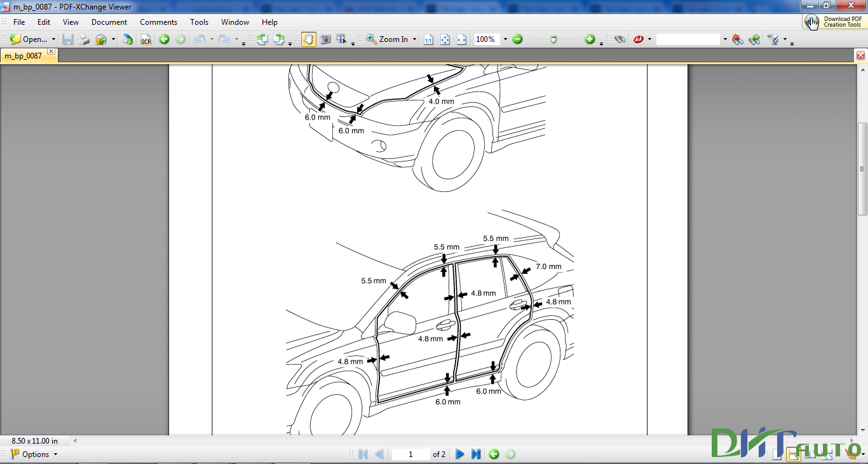Expand the Ask search provider dropdown arrow

click(x=649, y=39)
